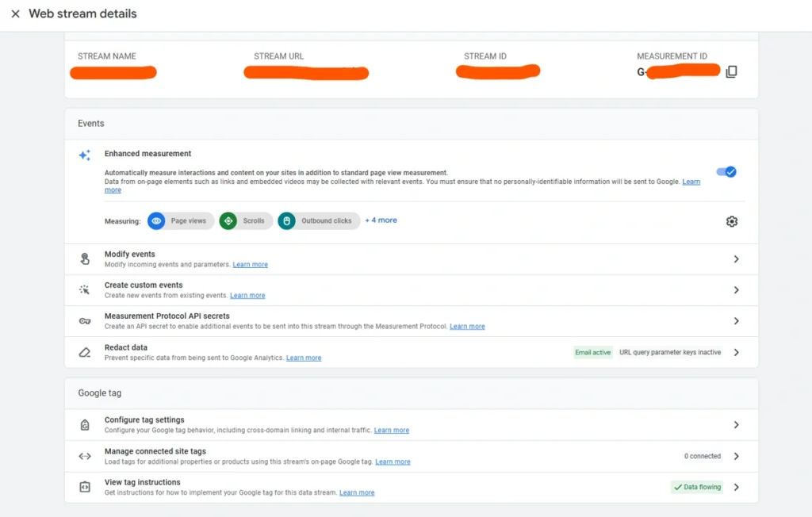
Task: Click the Modify events touch icon
Action: (x=85, y=258)
